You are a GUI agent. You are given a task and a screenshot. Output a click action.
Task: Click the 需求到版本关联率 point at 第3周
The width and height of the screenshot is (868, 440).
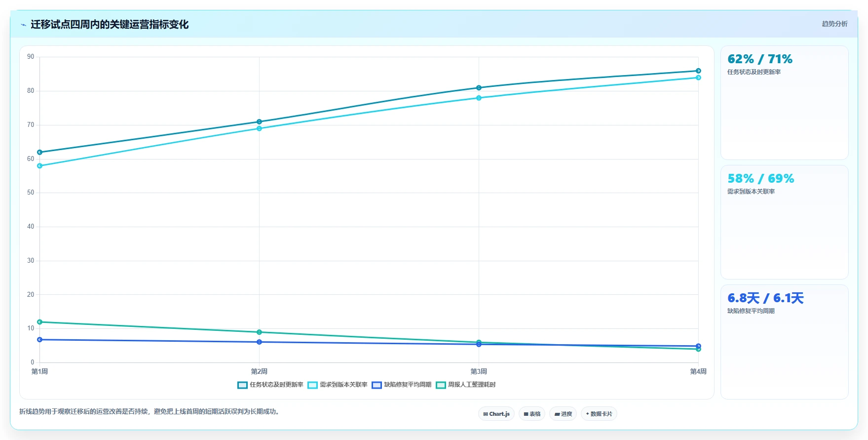(479, 98)
